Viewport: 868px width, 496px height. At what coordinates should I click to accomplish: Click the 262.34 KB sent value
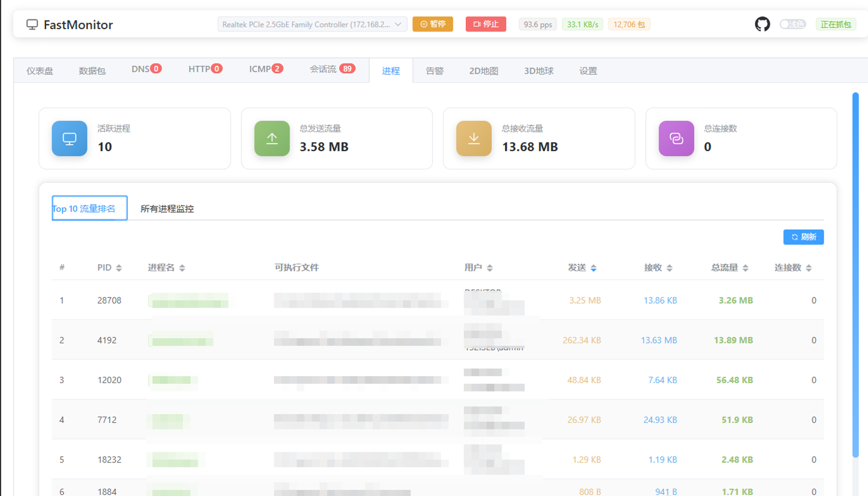[x=582, y=340]
